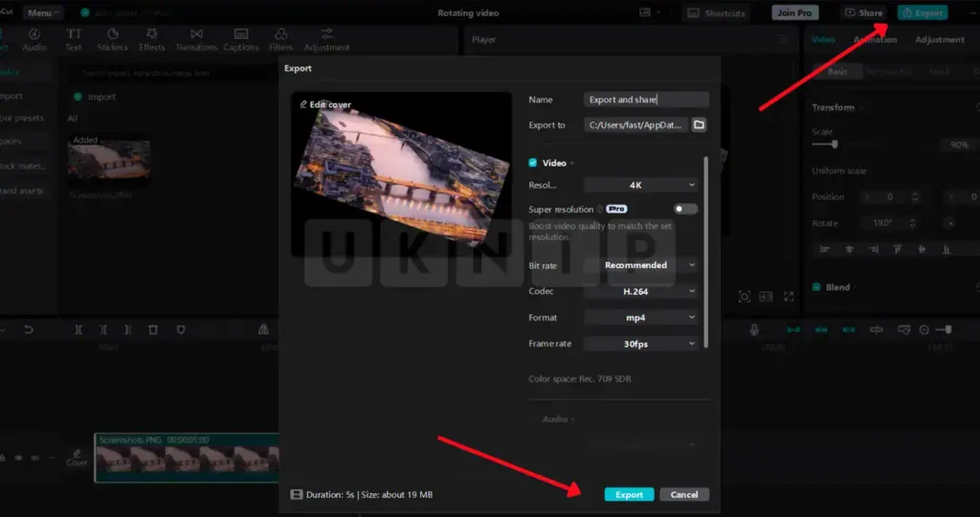The height and width of the screenshot is (517, 980).
Task: Click the focus scan icon in player panel
Action: pos(744,297)
